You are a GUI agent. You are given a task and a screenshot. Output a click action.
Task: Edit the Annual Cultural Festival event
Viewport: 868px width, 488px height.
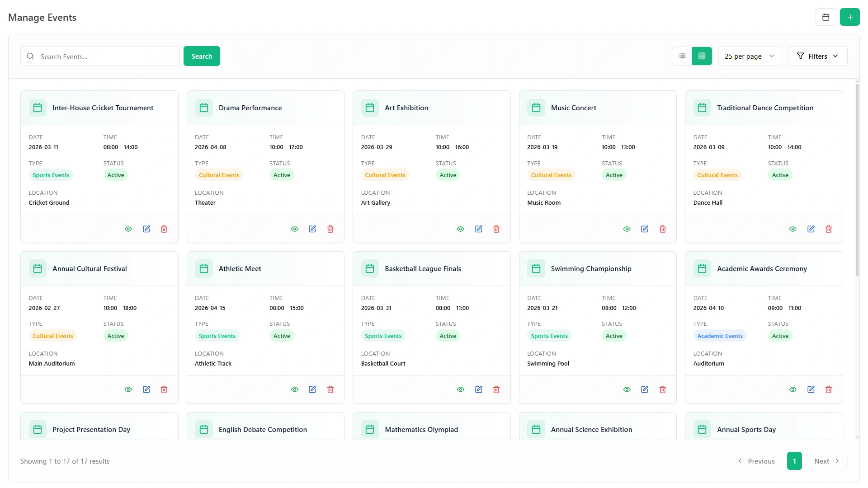click(146, 389)
